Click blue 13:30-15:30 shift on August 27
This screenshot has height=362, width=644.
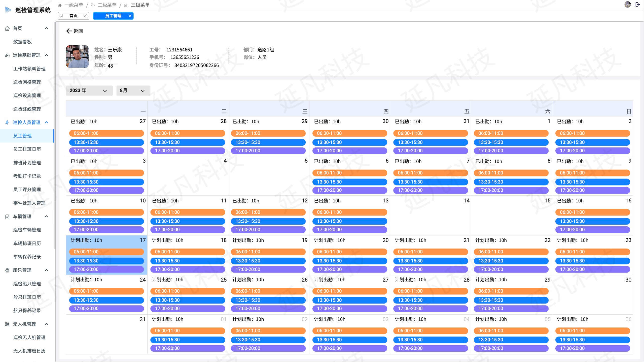[x=350, y=300]
